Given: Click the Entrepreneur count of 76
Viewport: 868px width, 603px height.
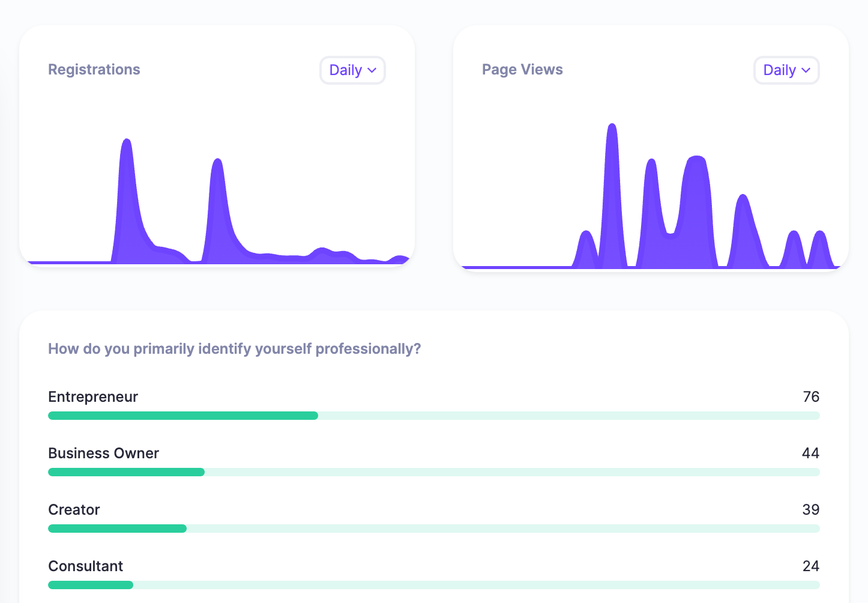Looking at the screenshot, I should click(811, 397).
